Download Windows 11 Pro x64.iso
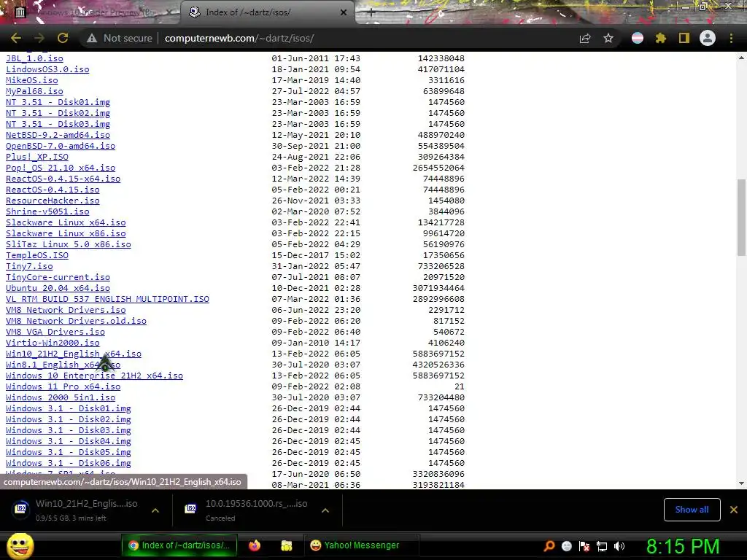 (63, 386)
